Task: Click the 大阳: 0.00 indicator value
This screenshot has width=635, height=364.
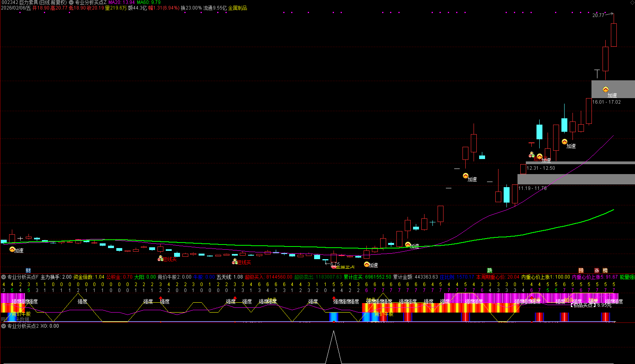Action: click(145, 277)
